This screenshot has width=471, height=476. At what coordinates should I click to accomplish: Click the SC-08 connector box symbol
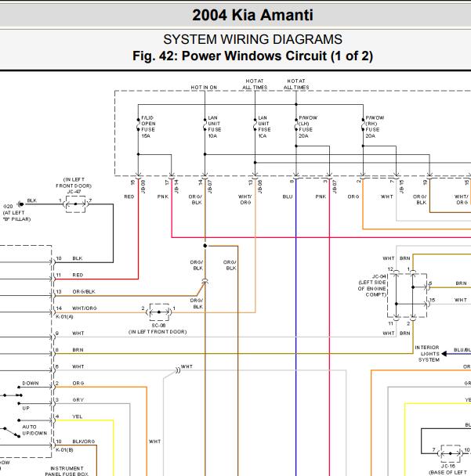click(x=159, y=312)
